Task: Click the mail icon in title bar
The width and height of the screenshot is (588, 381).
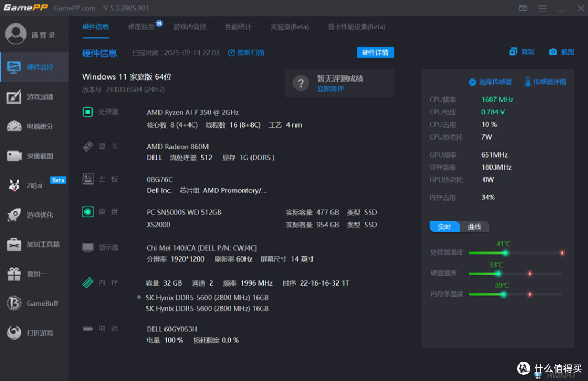Action: click(523, 8)
